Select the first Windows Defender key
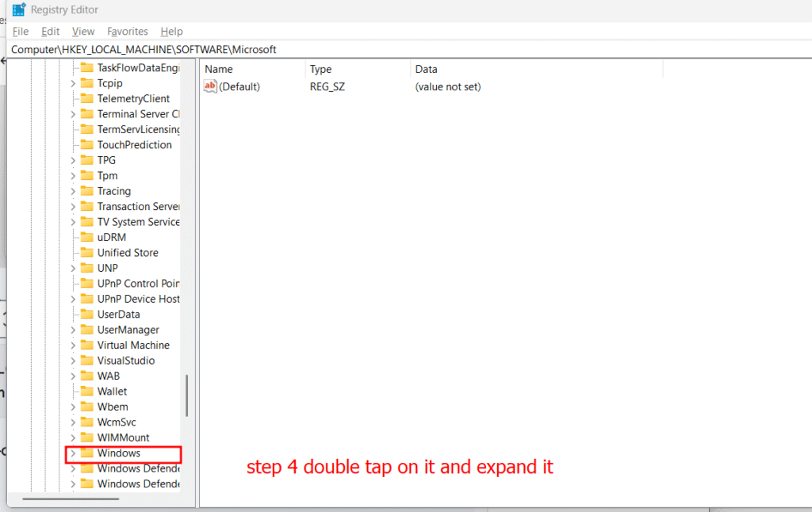Image resolution: width=812 pixels, height=512 pixels. 138,468
